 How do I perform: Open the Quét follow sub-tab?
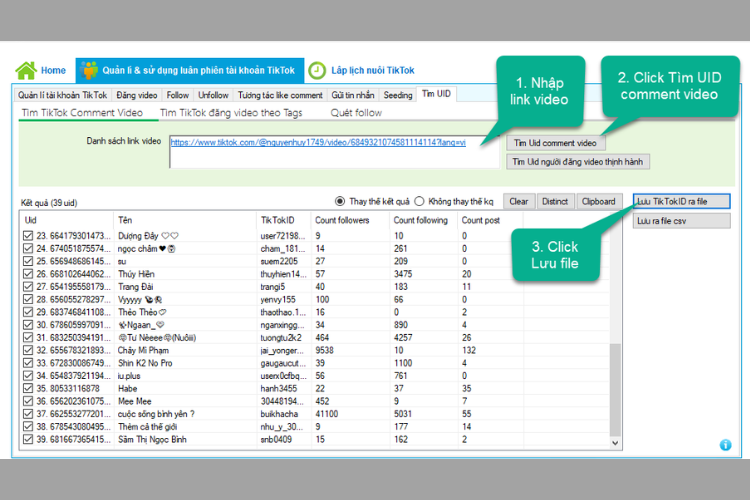point(356,113)
